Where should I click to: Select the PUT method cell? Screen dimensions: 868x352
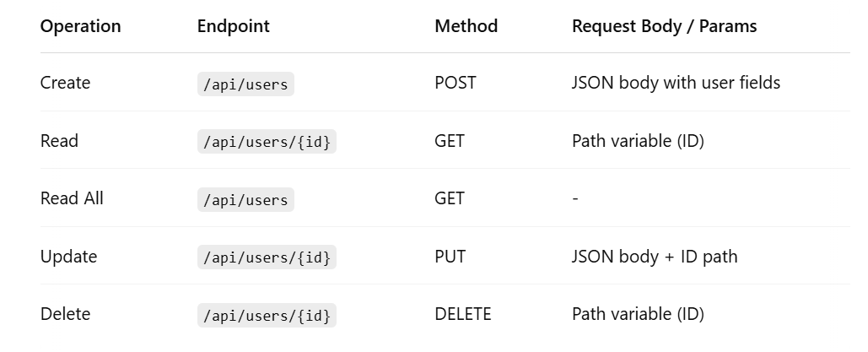450,256
